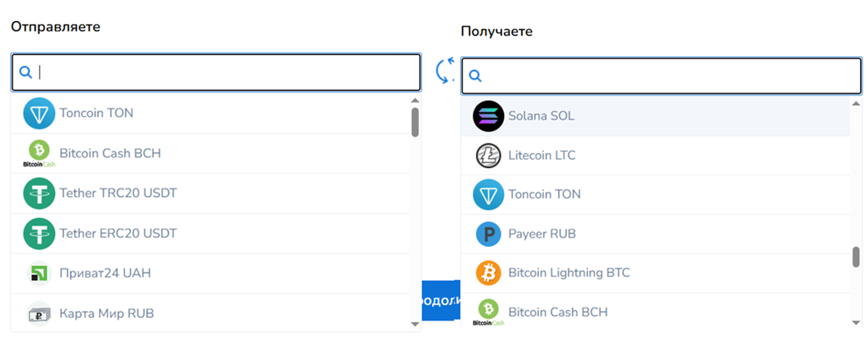Click the Toncoin icon in the send list
This screenshot has height=338, width=868.
(39, 113)
